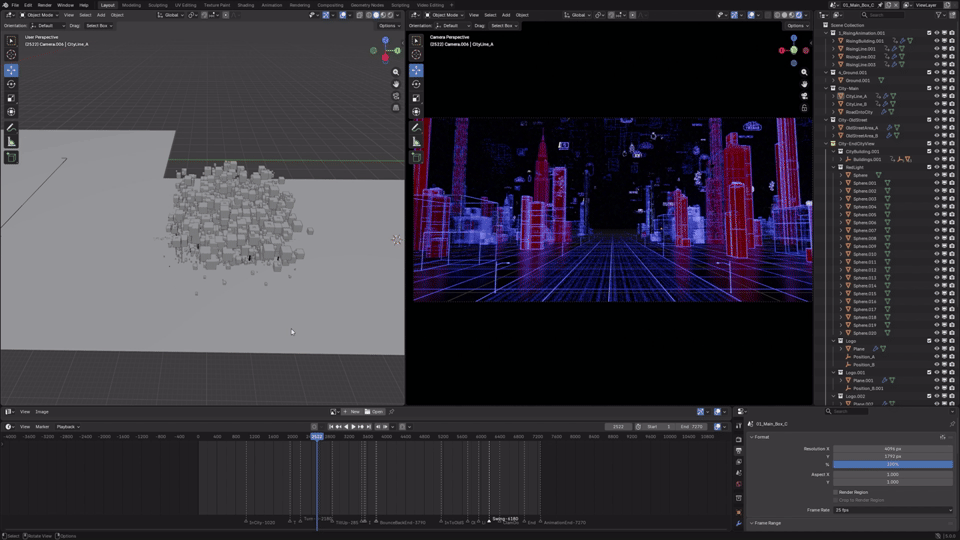Select the Add Cube tool in left viewport
960x540 pixels.
click(x=11, y=157)
